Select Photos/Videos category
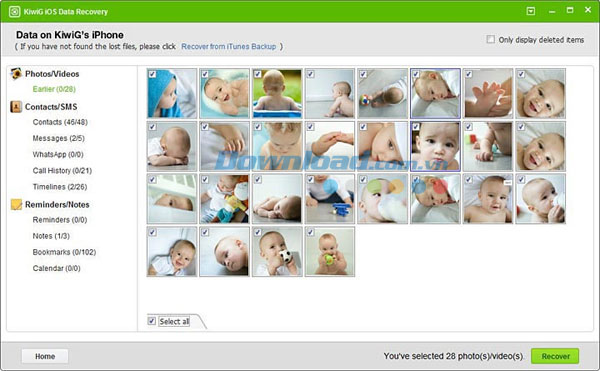This screenshot has width=600, height=371. click(x=52, y=74)
